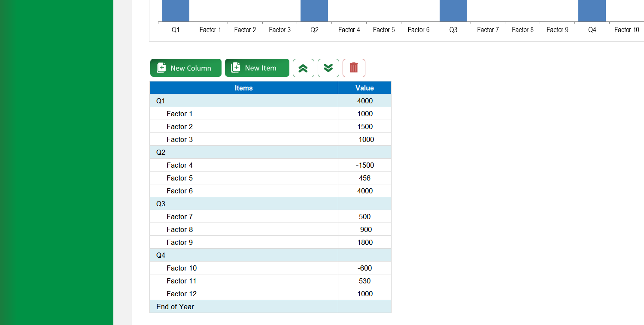
Task: Click the Value column header
Action: [x=364, y=87]
